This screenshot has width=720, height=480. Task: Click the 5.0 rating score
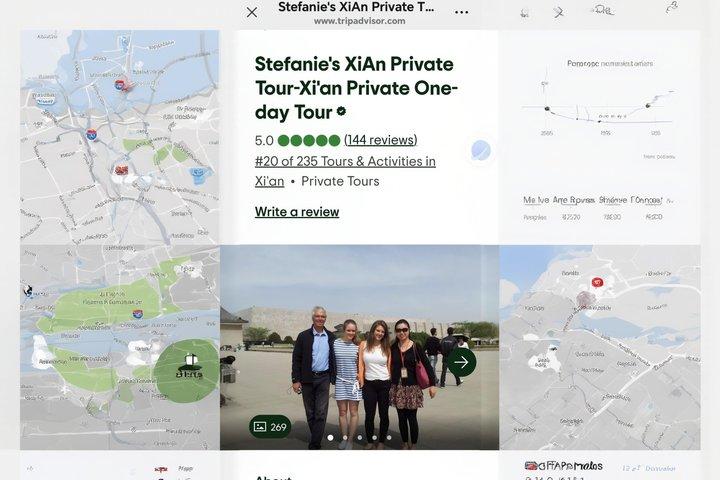tap(264, 141)
